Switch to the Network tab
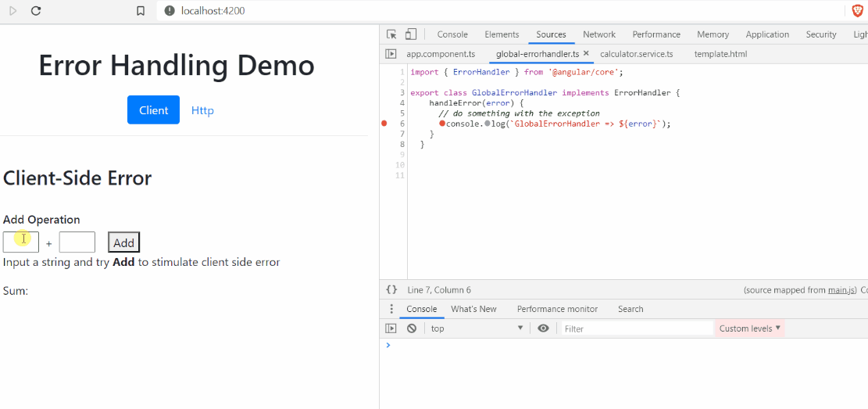868x409 pixels. click(599, 34)
